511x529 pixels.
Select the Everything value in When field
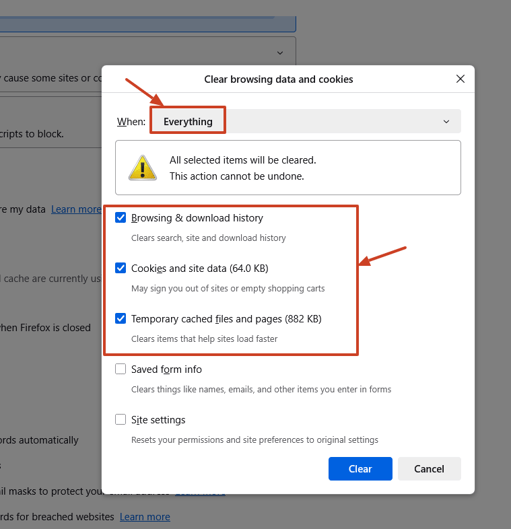[x=188, y=121]
